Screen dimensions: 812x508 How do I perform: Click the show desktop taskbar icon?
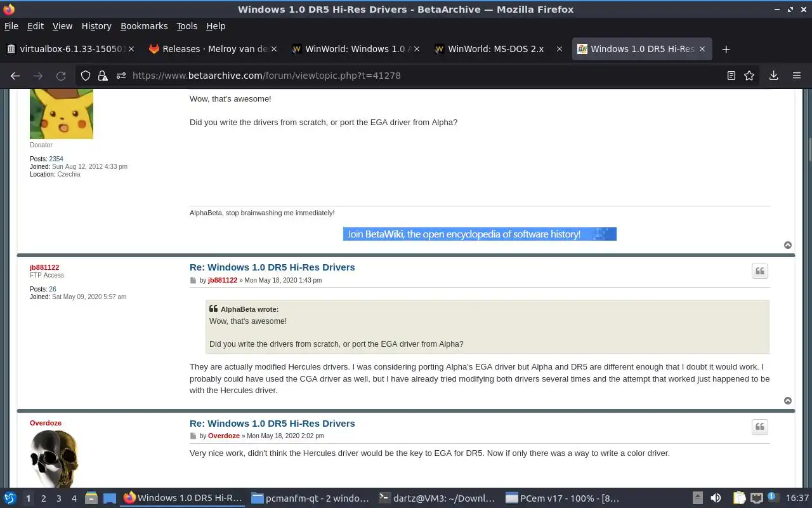(x=110, y=498)
